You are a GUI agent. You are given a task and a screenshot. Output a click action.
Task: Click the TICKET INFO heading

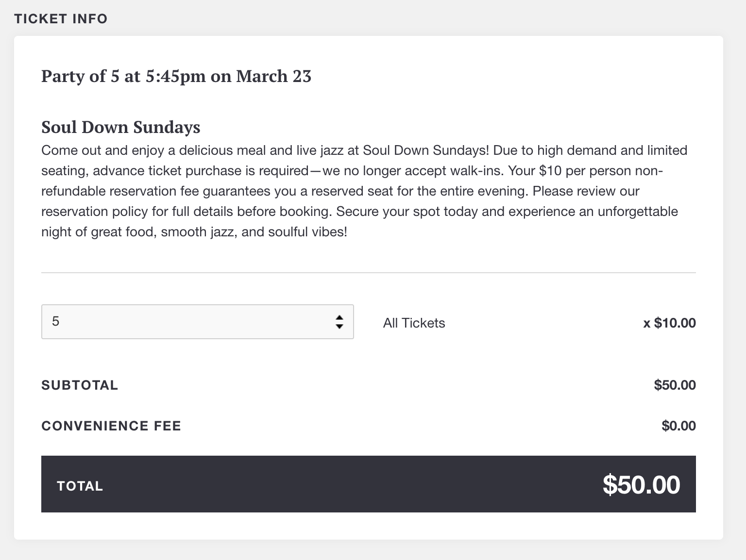pos(61,19)
